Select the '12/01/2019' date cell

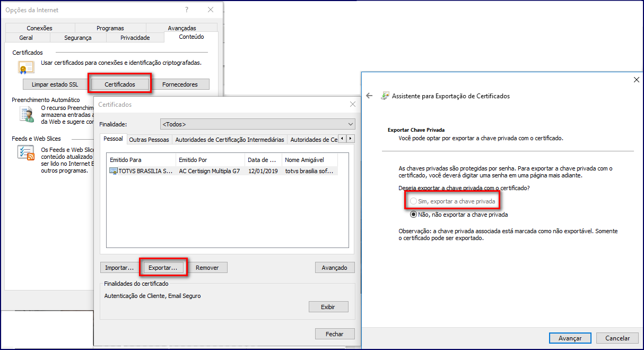tap(263, 171)
